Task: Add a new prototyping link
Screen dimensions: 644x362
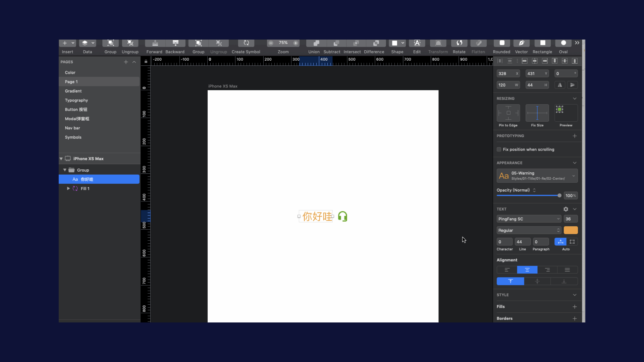Action: 575,136
